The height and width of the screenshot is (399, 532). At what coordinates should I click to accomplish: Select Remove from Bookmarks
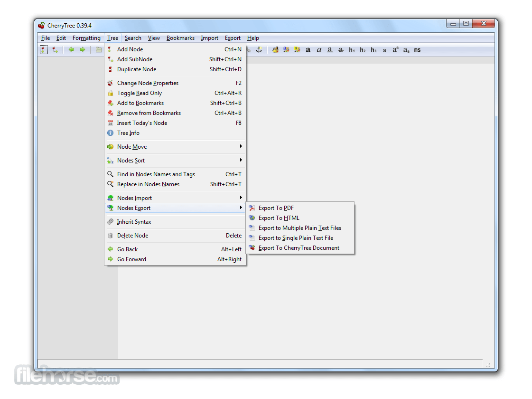point(175,113)
